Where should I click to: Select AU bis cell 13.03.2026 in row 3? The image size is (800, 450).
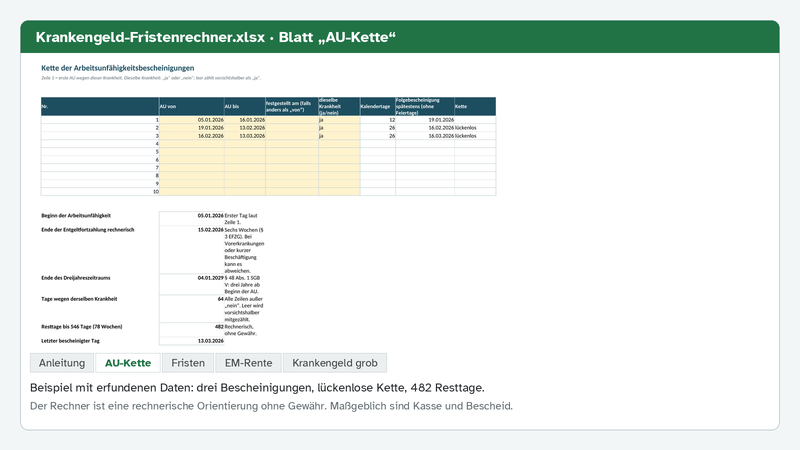click(x=244, y=136)
